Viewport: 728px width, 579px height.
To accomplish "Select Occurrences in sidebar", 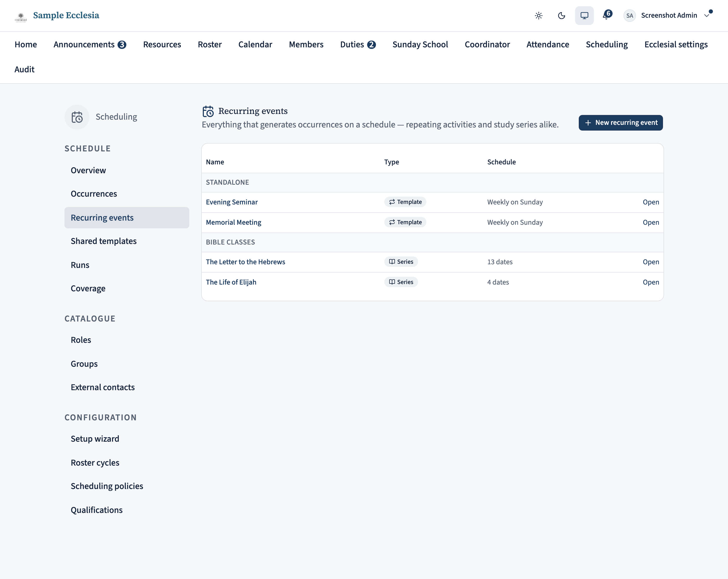I will point(127,194).
